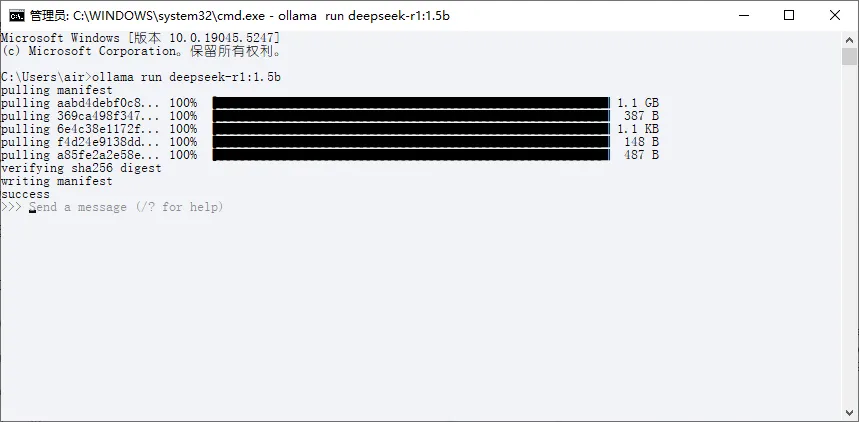Click the 487 B size label
This screenshot has width=859, height=422.
[x=641, y=155]
